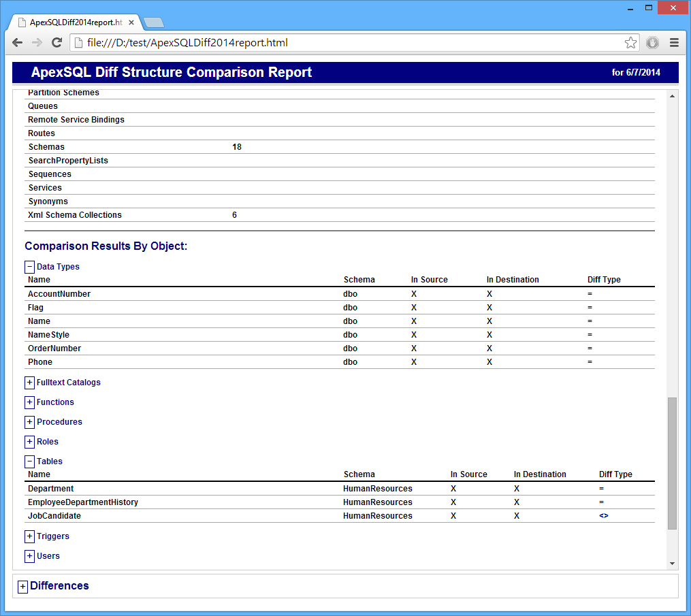Click the report scrollbar down arrow

point(672,564)
